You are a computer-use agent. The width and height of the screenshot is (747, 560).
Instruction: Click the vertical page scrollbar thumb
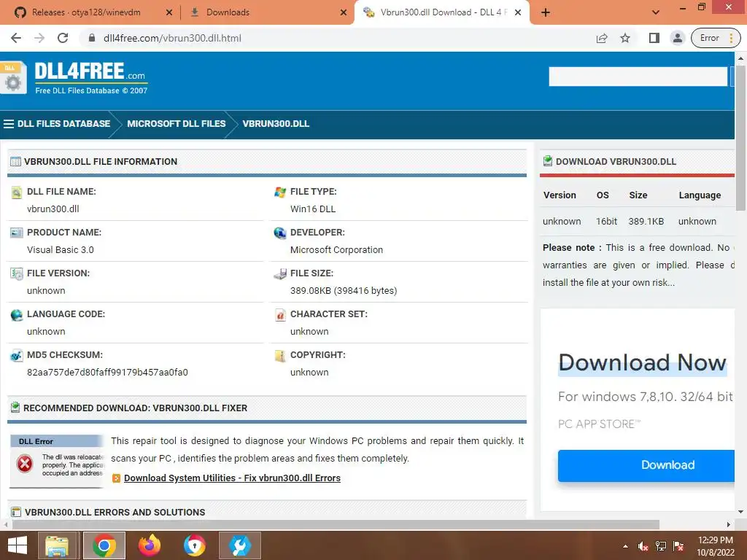(x=740, y=138)
